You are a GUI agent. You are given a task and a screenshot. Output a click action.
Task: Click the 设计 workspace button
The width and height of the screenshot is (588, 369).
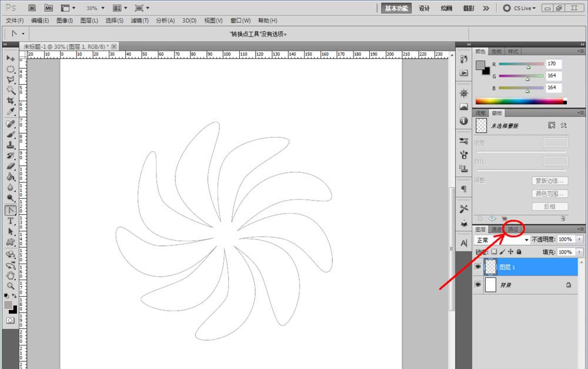tap(424, 8)
